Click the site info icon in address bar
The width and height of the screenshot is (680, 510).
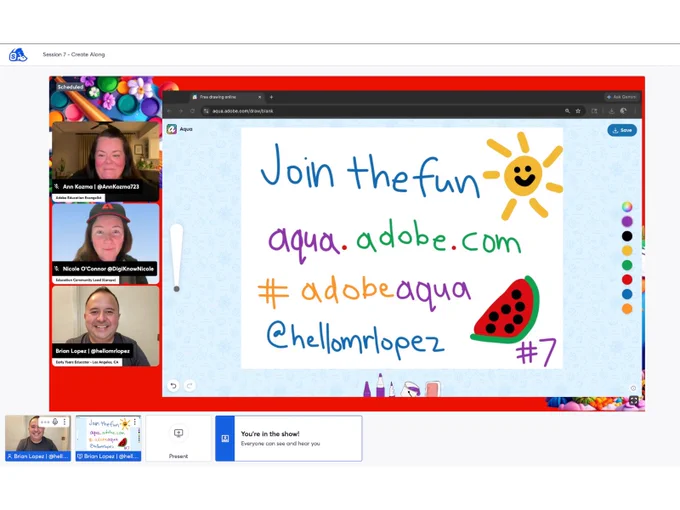206,111
